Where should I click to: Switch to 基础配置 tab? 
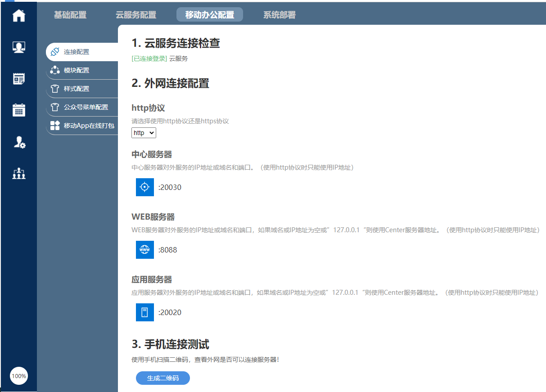point(70,15)
